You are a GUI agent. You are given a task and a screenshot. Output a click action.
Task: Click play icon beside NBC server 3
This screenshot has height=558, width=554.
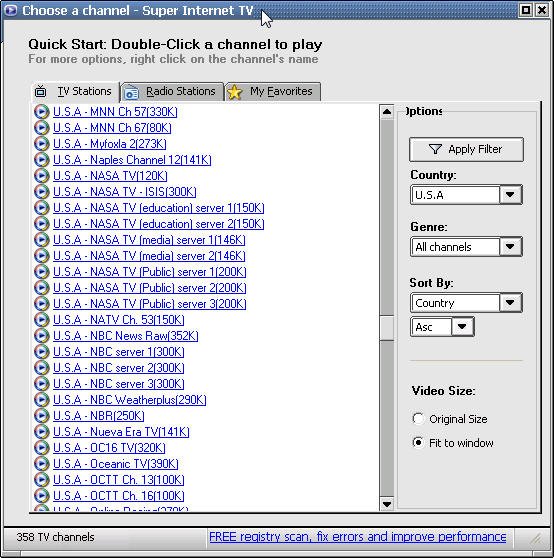pos(41,384)
